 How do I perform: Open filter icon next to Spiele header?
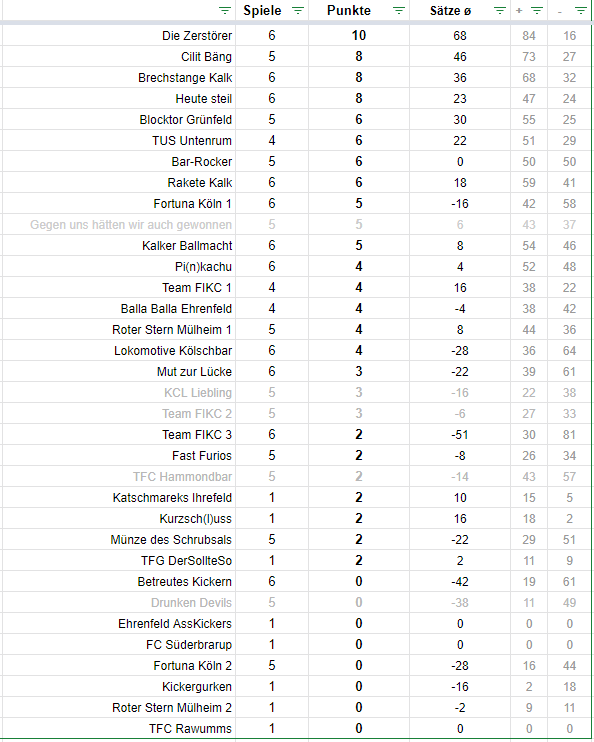pos(298,10)
